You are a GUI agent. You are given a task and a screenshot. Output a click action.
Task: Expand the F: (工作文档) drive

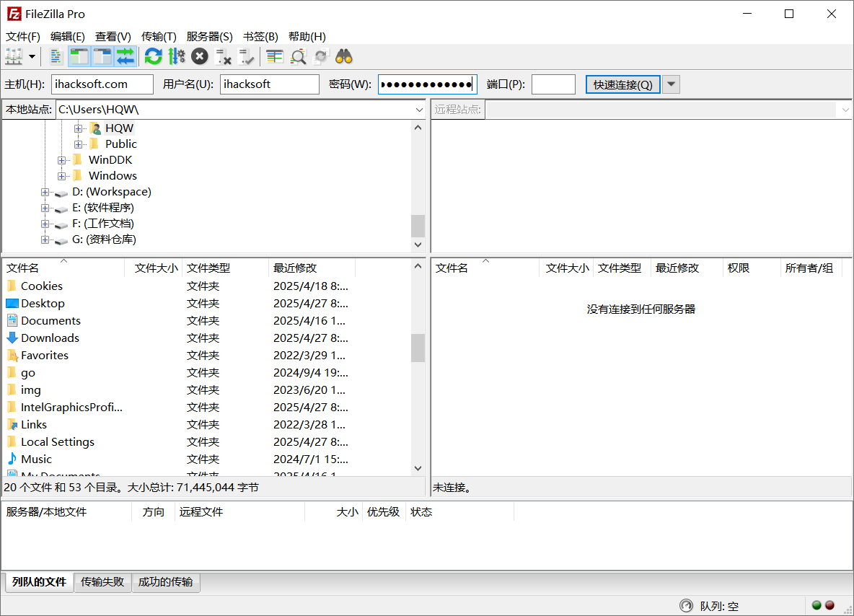[45, 224]
